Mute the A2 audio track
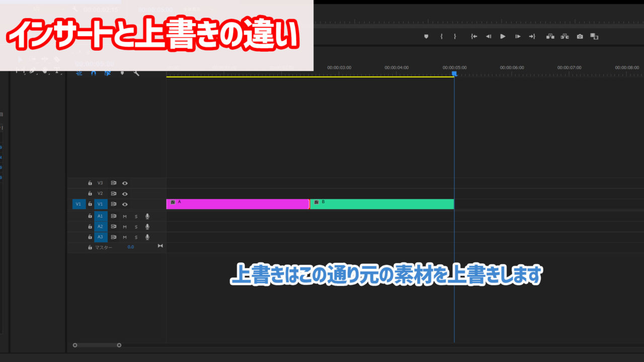This screenshot has height=362, width=644. (x=125, y=227)
